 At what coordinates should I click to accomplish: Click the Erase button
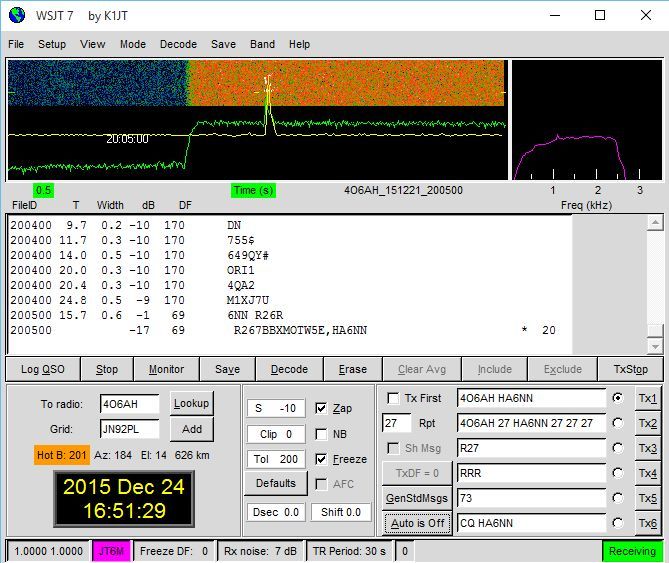click(x=353, y=369)
